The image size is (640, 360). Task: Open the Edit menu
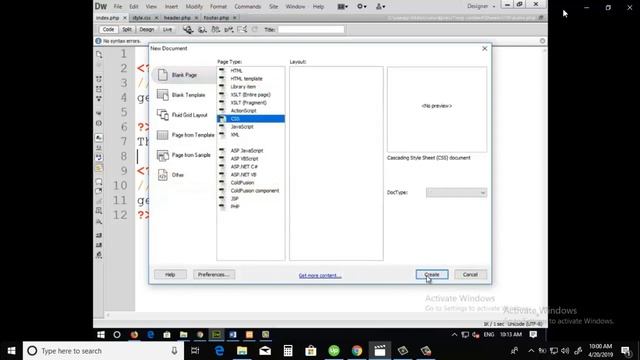tap(134, 7)
